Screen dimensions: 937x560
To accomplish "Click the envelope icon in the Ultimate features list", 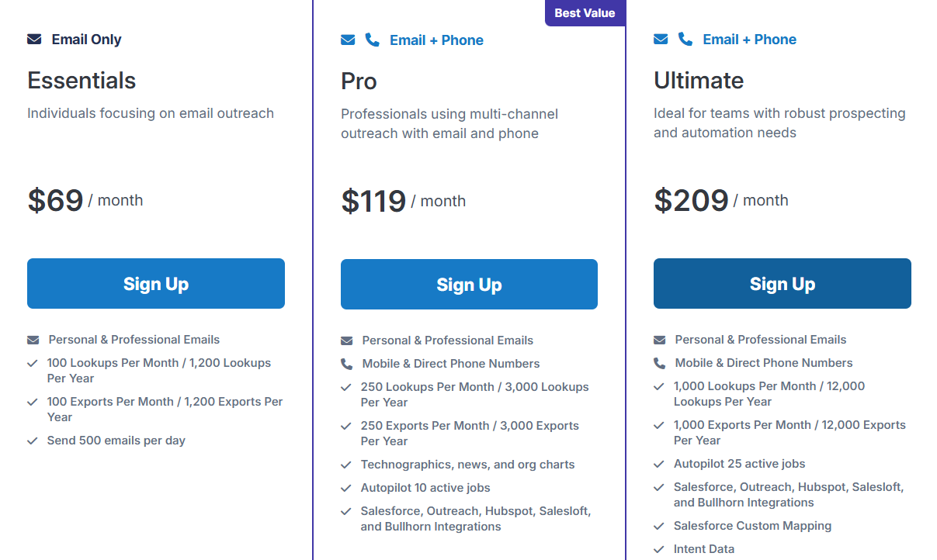I will click(659, 340).
